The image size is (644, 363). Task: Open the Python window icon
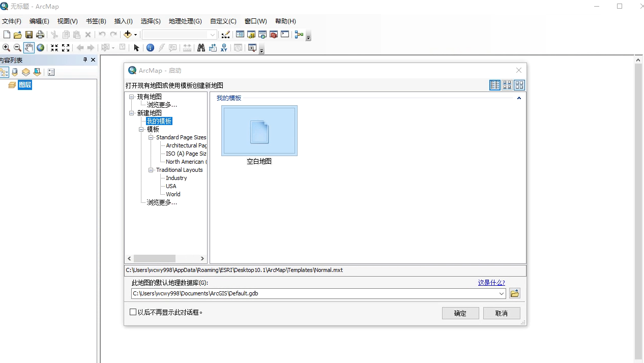pyautogui.click(x=285, y=35)
